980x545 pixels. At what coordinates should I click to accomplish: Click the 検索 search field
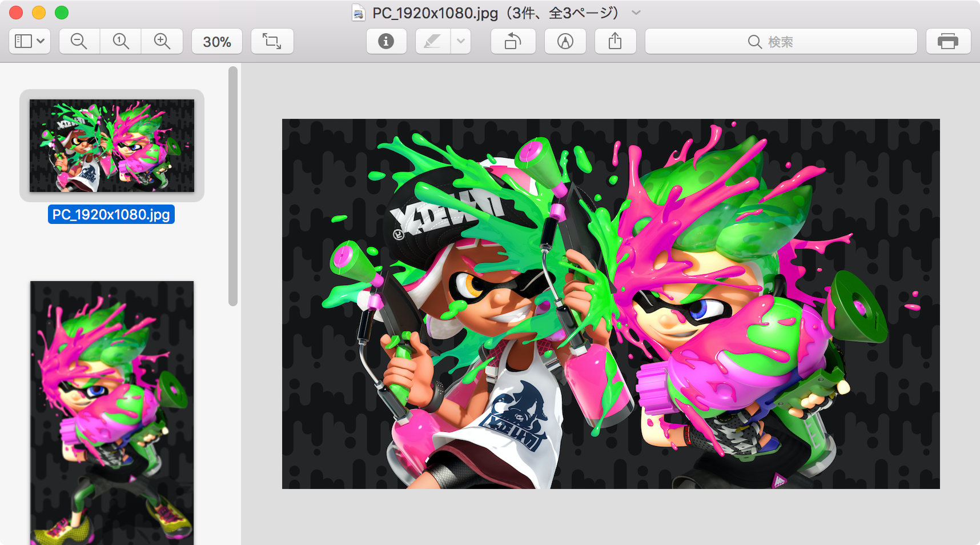point(781,41)
